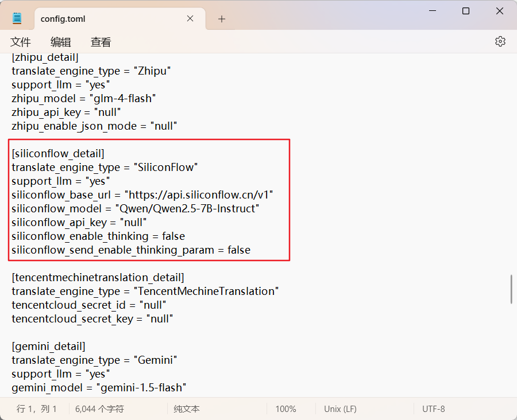Click the Notepad app icon
This screenshot has width=517, height=420.
click(x=17, y=18)
